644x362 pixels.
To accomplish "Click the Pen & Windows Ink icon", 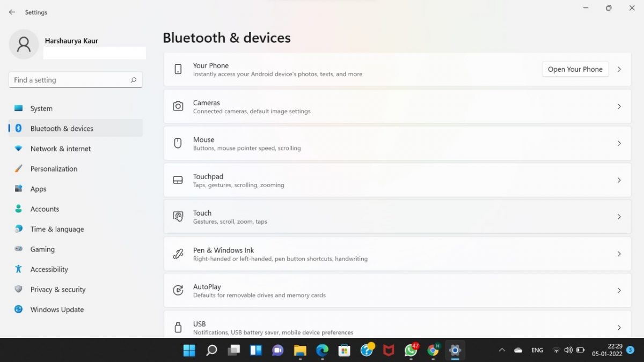I will point(178,254).
